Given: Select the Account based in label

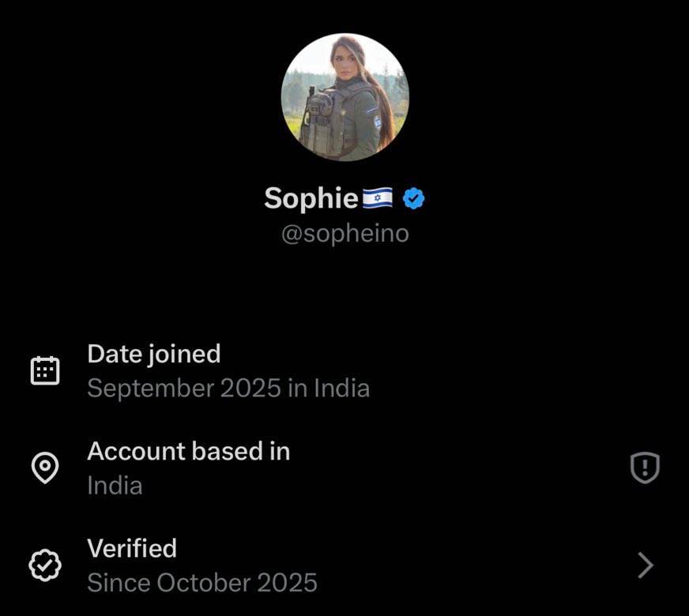Looking at the screenshot, I should (188, 451).
